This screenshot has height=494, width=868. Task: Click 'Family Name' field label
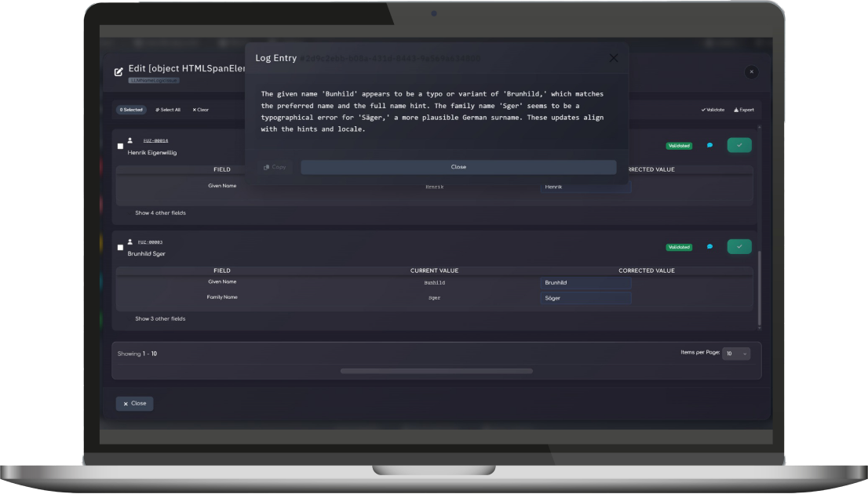(x=222, y=298)
